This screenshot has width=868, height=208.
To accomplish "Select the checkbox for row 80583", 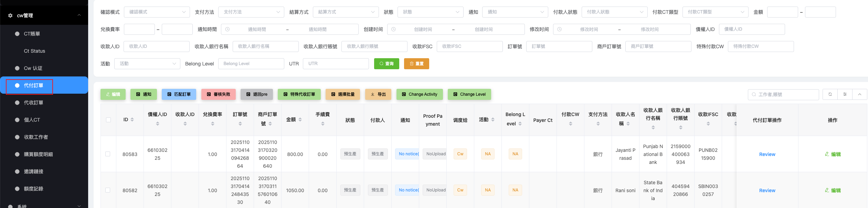I will tap(108, 154).
